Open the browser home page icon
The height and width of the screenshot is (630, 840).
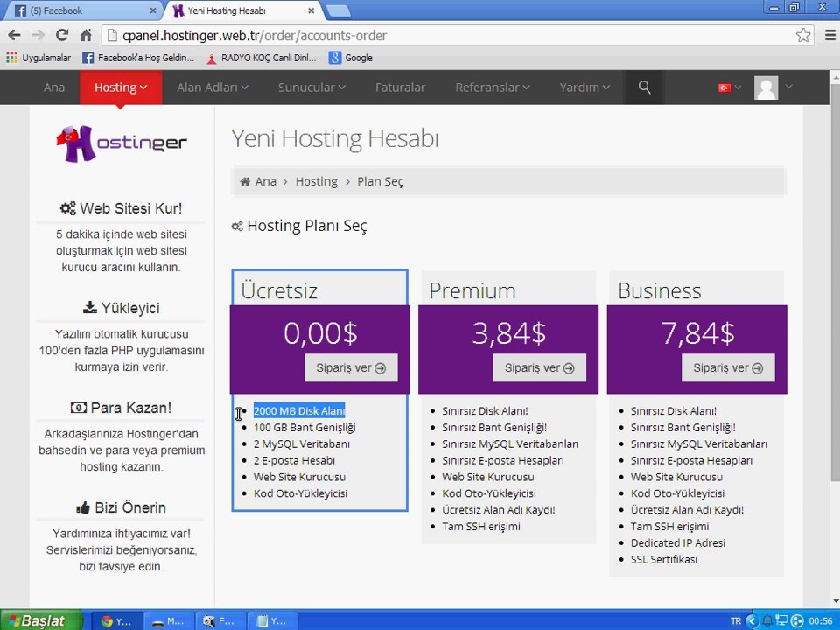tap(86, 35)
